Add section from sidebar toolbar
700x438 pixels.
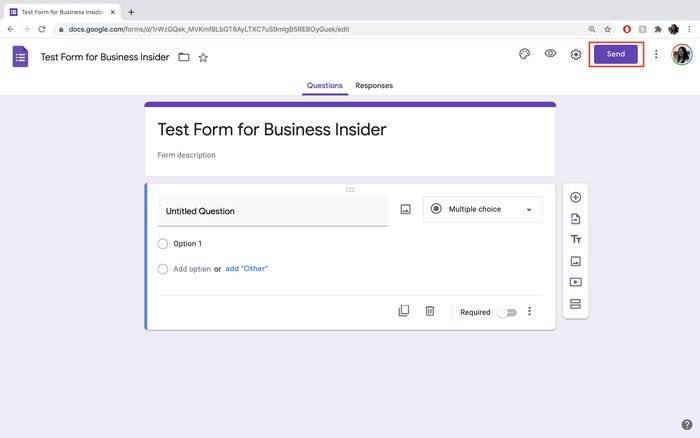575,304
